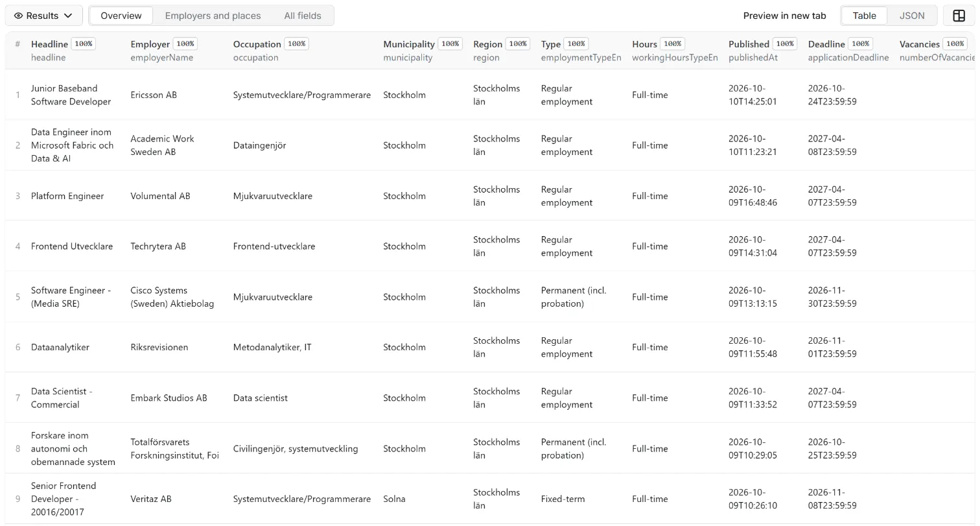The image size is (980, 526).
Task: Click row number 6
Action: [17, 348]
